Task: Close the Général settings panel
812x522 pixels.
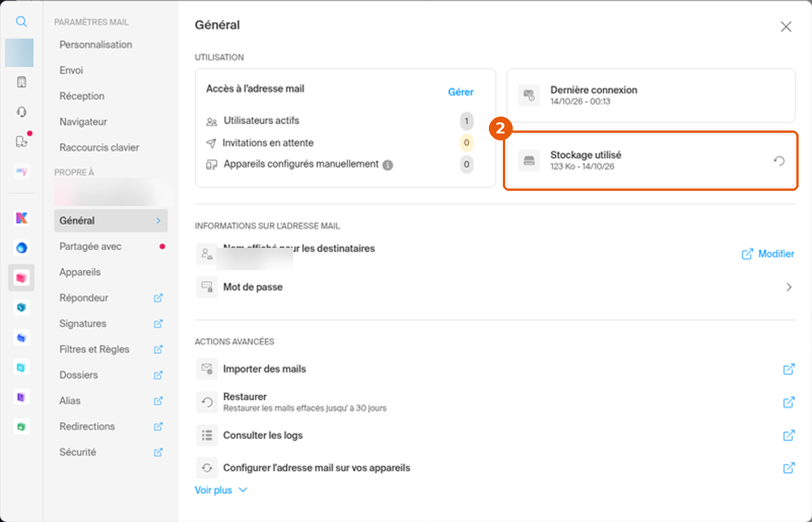Action: [x=786, y=27]
